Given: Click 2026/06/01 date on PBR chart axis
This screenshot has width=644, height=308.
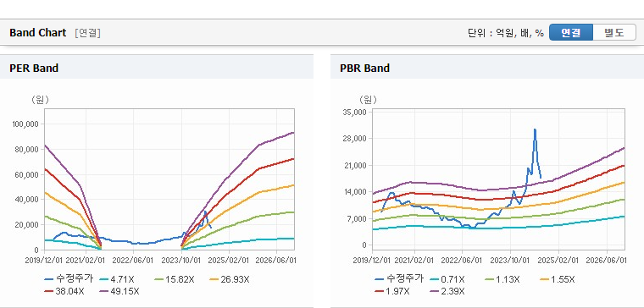Looking at the screenshot, I should click(606, 261).
